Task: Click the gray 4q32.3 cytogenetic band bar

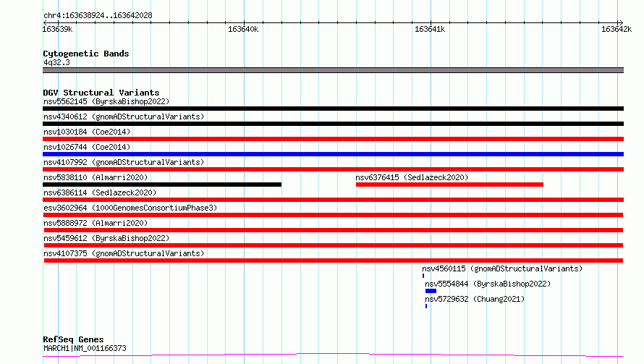Action: (333, 70)
